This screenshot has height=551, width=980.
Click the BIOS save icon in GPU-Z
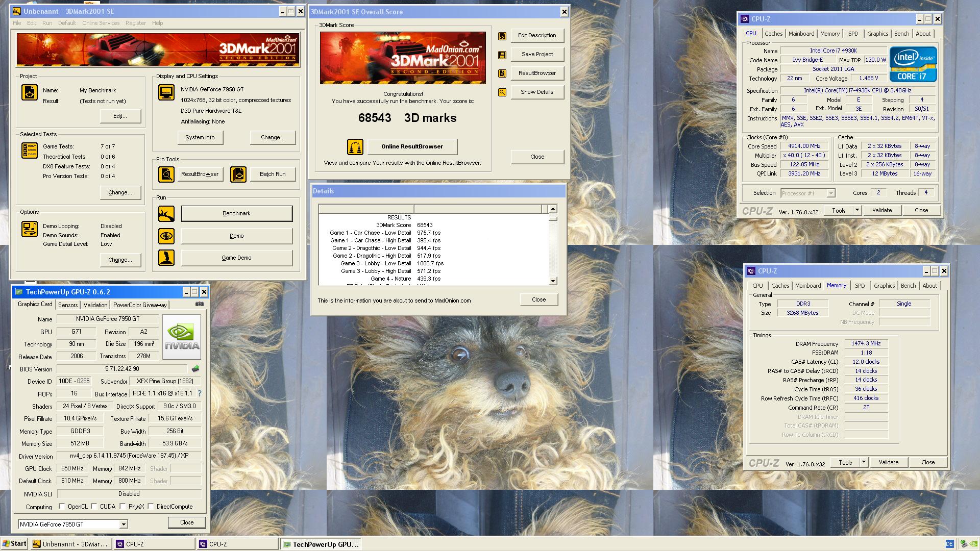point(195,369)
